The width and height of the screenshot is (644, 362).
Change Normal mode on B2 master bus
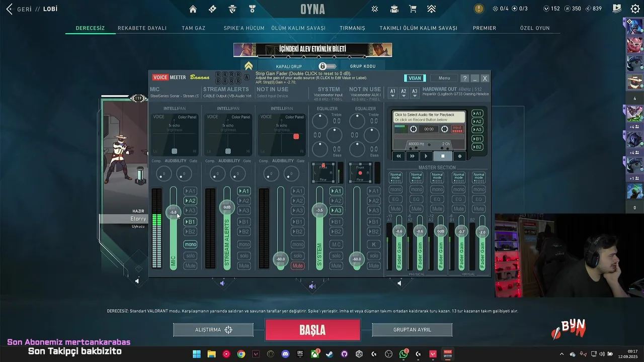[479, 177]
